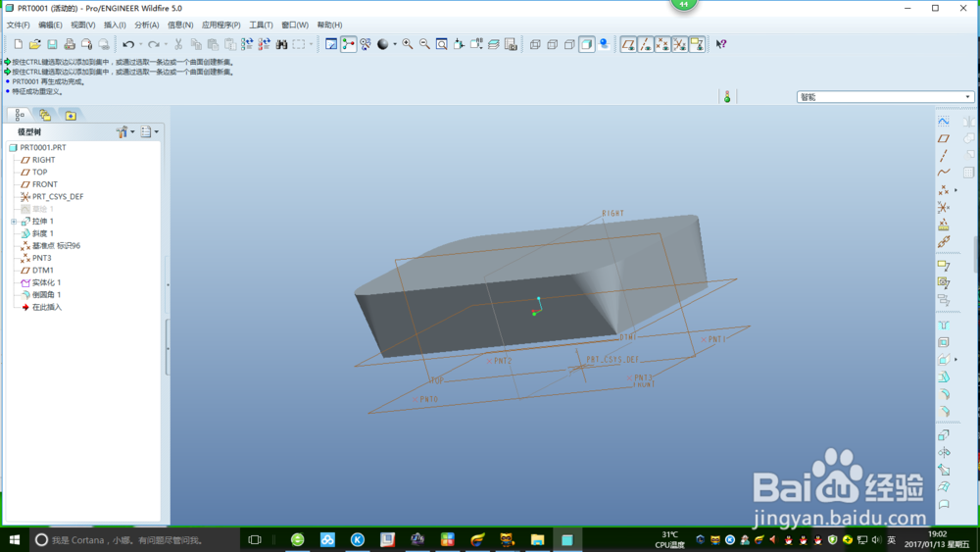Toggle coordinate systems visibility
Viewport: 980px width, 552px height.
click(680, 44)
